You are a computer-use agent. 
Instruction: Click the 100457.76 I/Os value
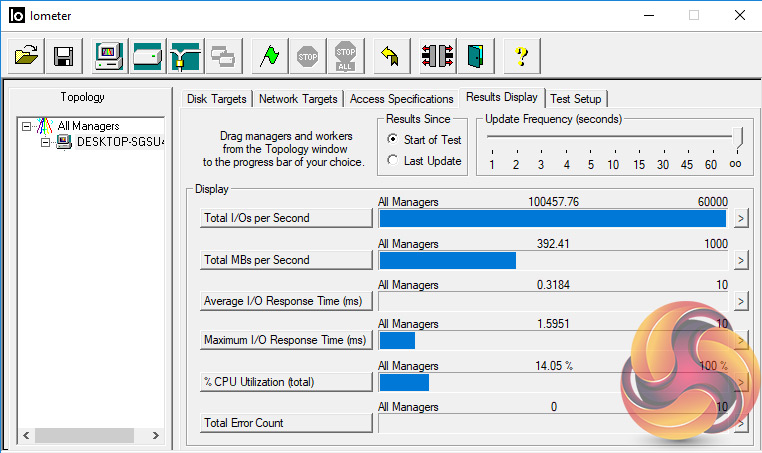554,202
